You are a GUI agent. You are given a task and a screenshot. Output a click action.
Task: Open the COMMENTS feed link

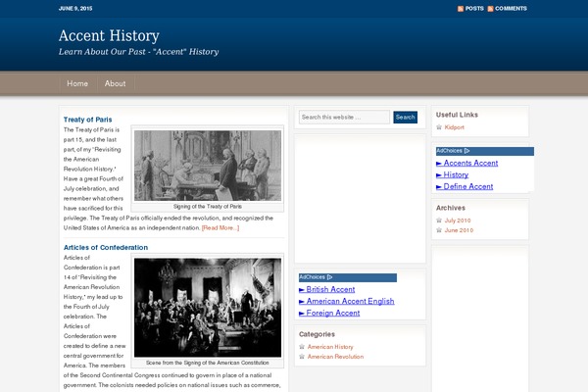pos(511,8)
